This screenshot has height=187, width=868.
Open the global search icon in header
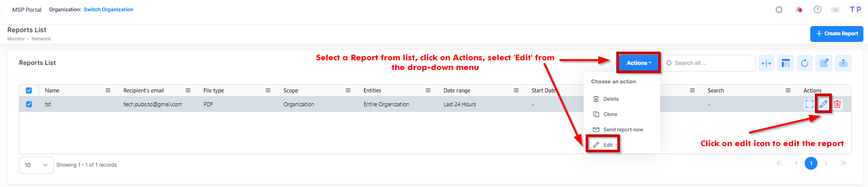coord(779,10)
